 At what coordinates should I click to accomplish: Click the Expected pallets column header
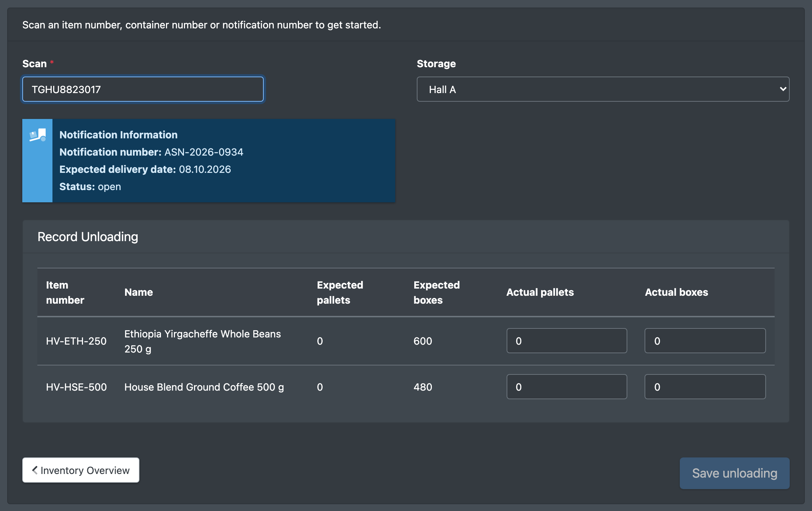pyautogui.click(x=340, y=292)
